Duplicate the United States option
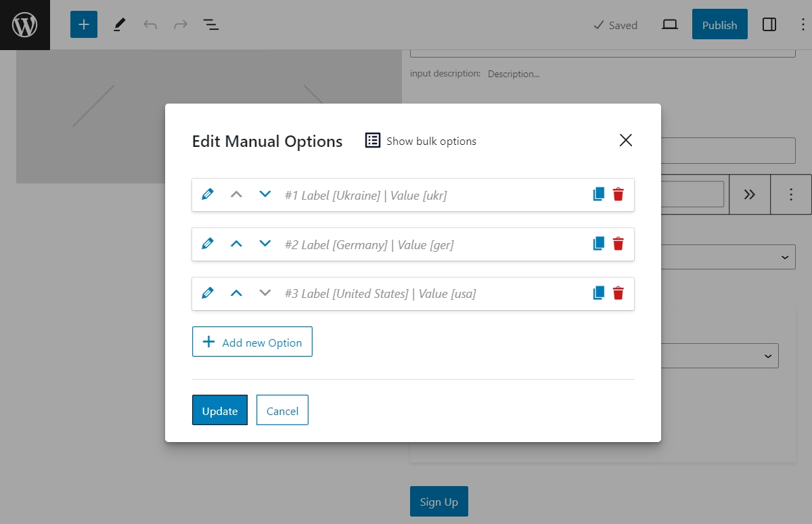Screen dimensions: 812x524 (x=598, y=293)
